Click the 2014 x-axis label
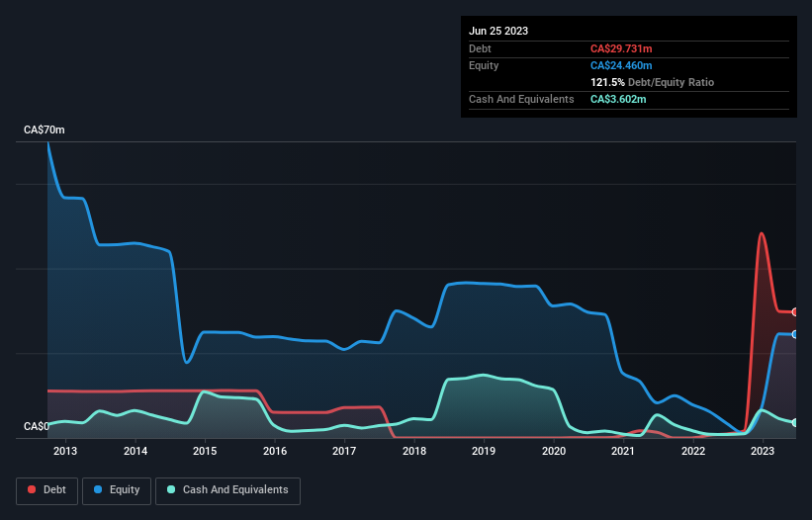 pos(135,451)
